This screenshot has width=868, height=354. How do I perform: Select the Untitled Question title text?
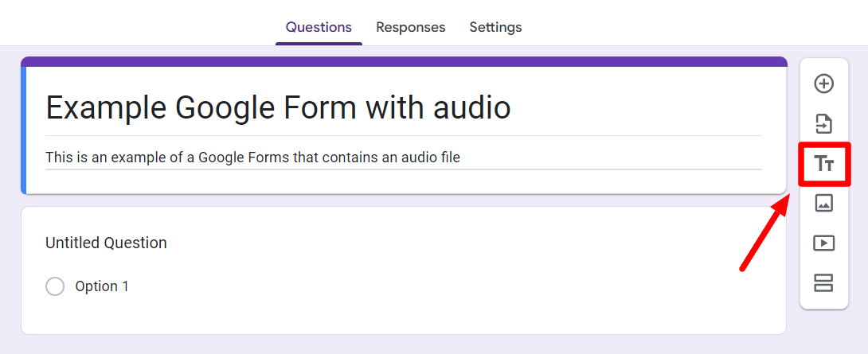point(106,243)
